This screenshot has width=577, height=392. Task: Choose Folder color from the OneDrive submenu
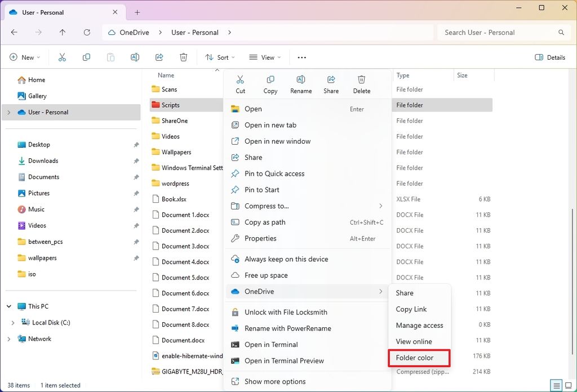click(x=415, y=358)
